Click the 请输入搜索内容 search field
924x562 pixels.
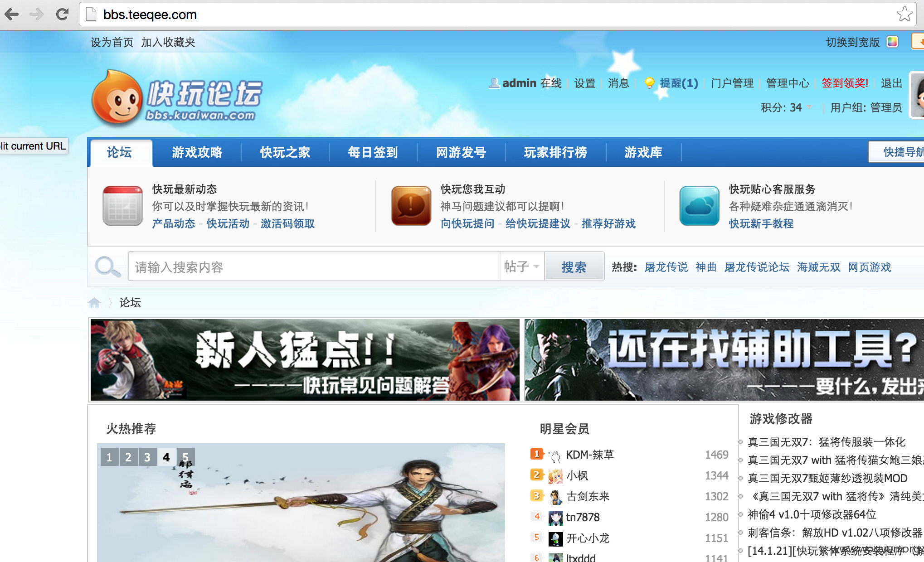point(314,267)
